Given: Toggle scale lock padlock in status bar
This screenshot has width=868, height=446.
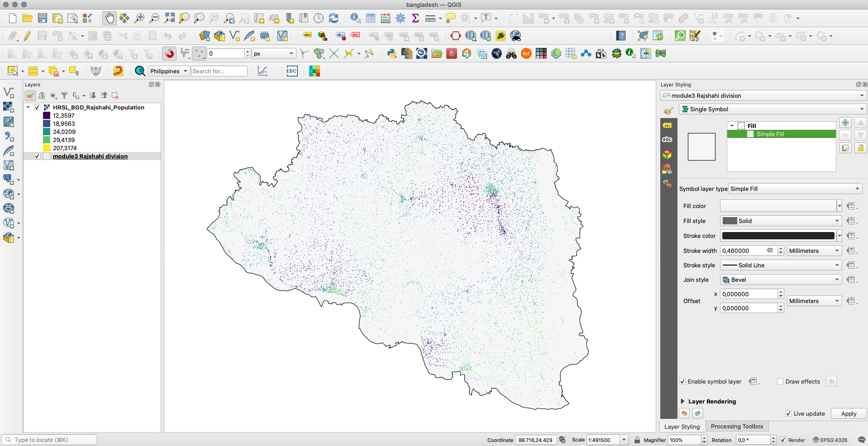Looking at the screenshot, I should (637, 440).
